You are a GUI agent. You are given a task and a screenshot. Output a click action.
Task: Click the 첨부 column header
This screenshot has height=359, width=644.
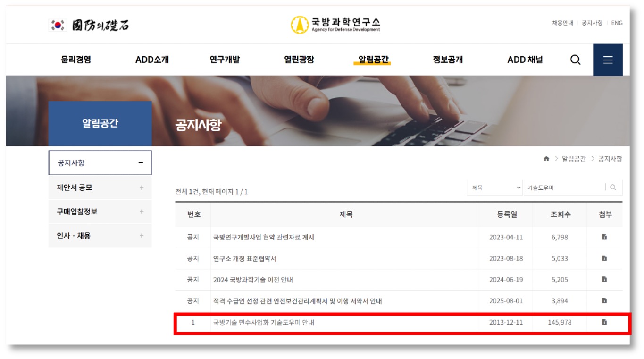pyautogui.click(x=605, y=214)
